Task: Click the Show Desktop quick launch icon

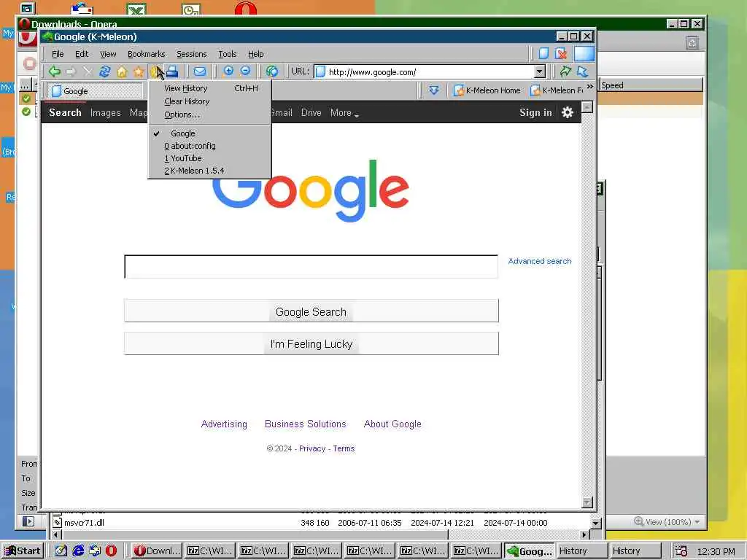Action: coord(61,551)
